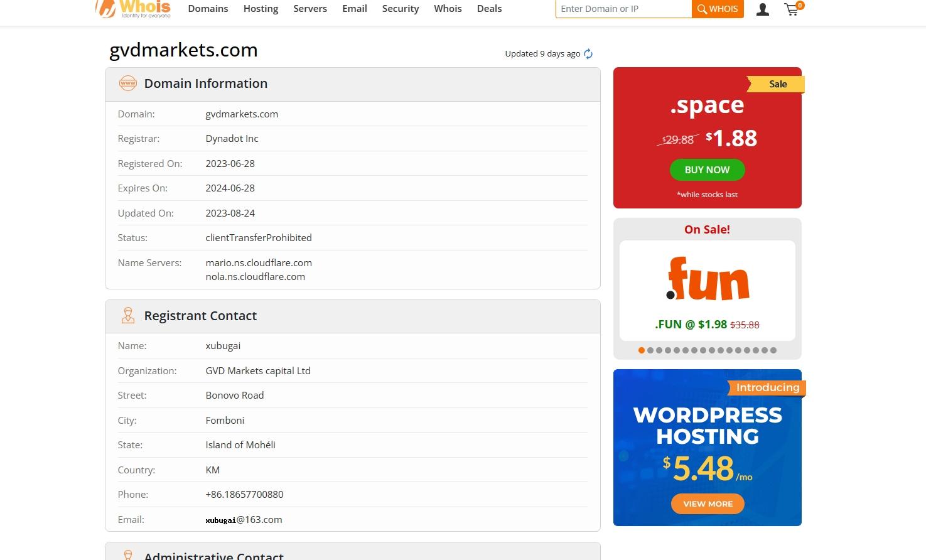
Task: Select the first carousel dot
Action: point(642,350)
